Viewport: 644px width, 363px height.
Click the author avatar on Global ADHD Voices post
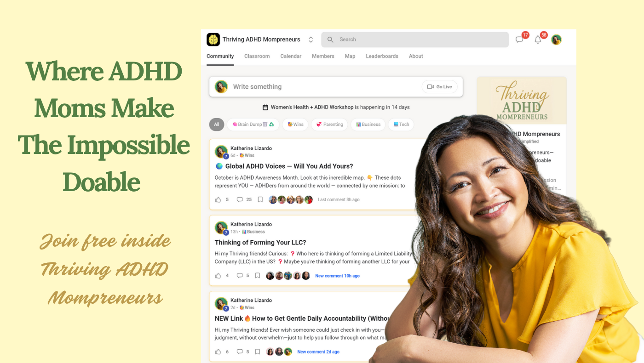(x=221, y=152)
